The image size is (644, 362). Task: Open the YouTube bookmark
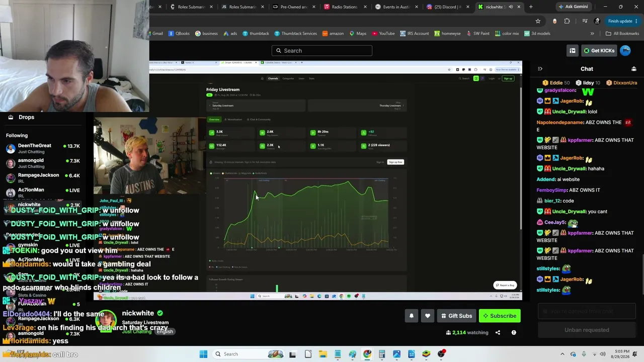(x=383, y=34)
